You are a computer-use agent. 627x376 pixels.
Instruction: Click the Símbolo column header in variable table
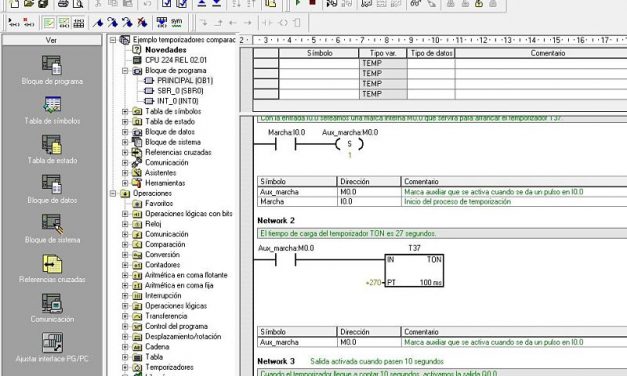319,53
